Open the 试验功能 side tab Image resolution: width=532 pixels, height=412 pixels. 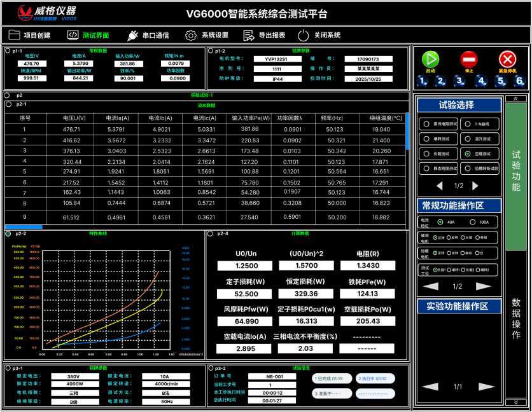click(x=515, y=176)
